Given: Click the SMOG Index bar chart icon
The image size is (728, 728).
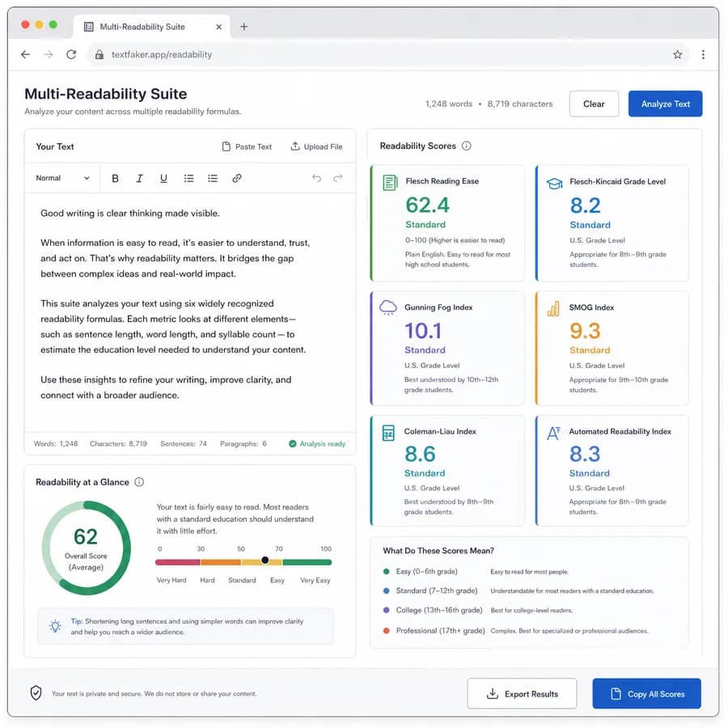Looking at the screenshot, I should 553,309.
